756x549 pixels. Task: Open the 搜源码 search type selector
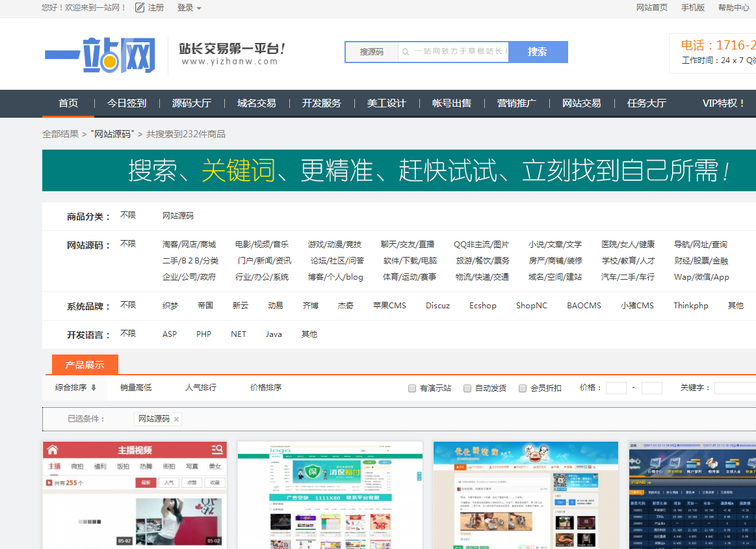click(371, 52)
